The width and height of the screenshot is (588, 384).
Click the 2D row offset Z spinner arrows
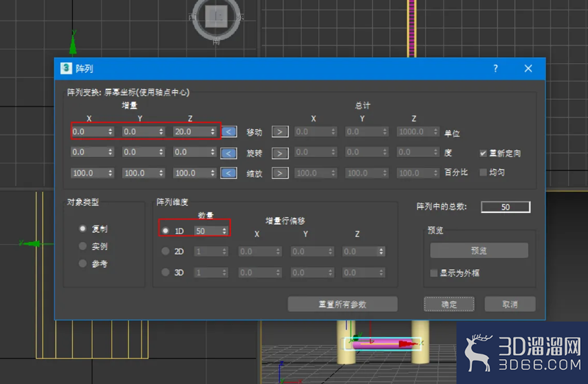tap(381, 251)
